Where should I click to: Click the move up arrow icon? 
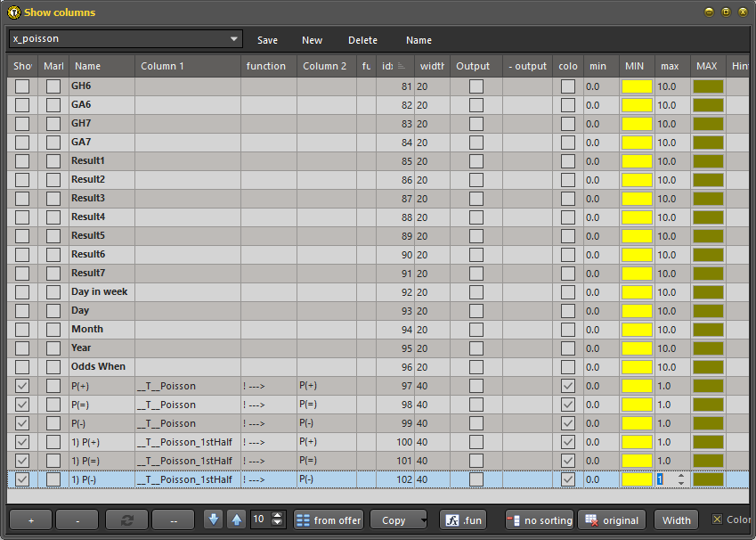(x=236, y=520)
